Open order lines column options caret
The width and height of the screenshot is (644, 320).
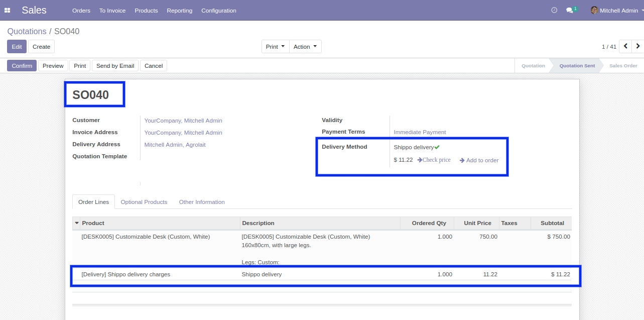(77, 223)
